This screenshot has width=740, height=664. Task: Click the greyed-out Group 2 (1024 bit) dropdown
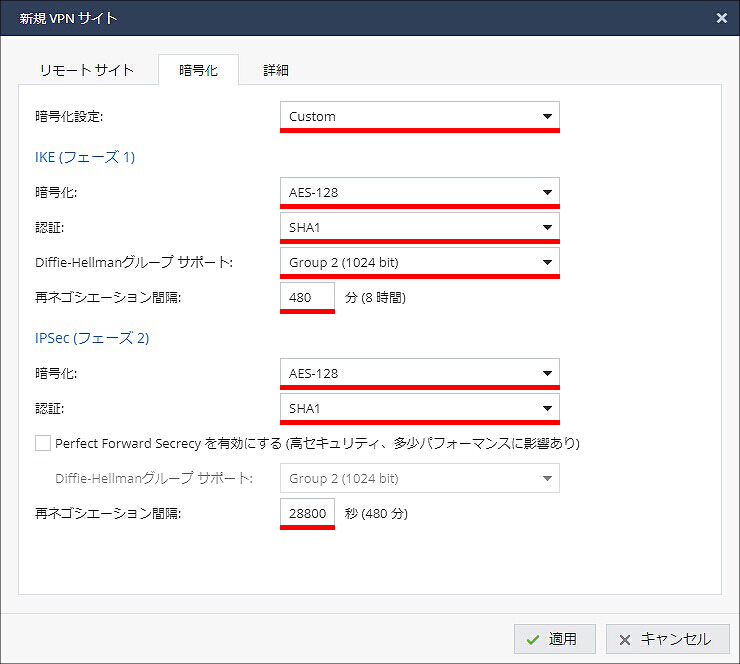pos(420,478)
